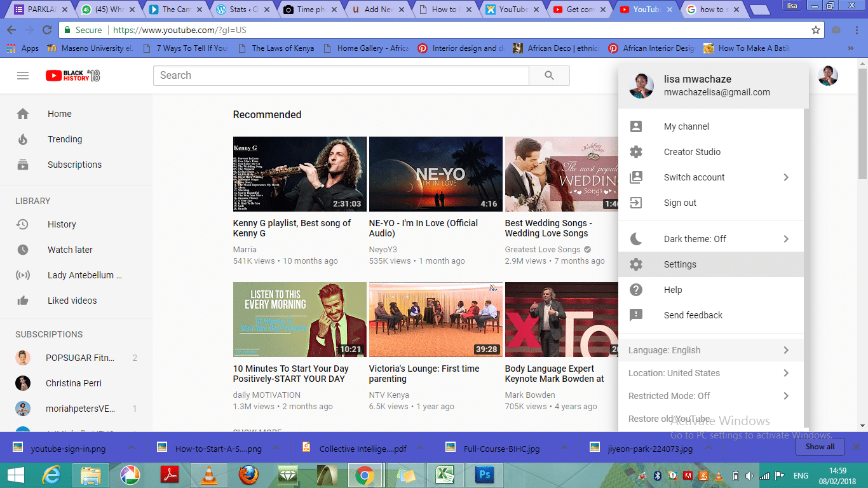Select My channel menu entry
868x488 pixels.
(686, 126)
